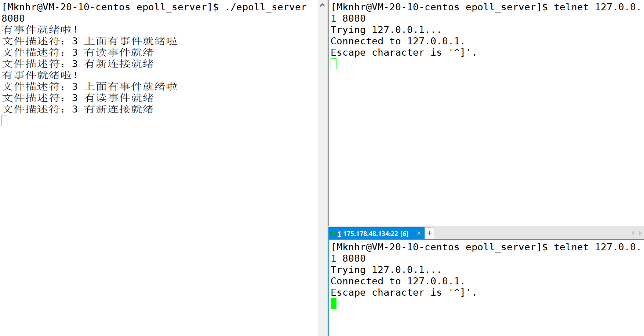
Task: Click 'Escape character is' line in upper telnet pane
Action: 404,52
